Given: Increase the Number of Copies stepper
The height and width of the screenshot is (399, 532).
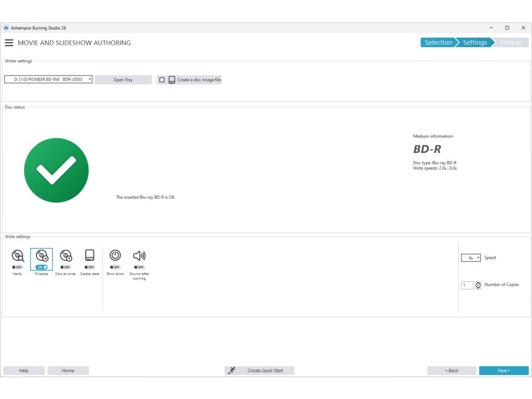Looking at the screenshot, I should coord(478,283).
